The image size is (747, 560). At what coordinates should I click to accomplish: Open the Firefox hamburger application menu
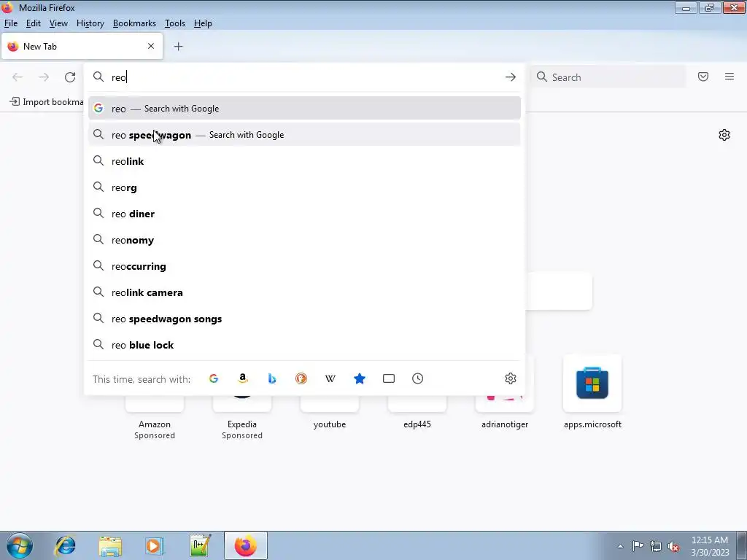point(729,77)
